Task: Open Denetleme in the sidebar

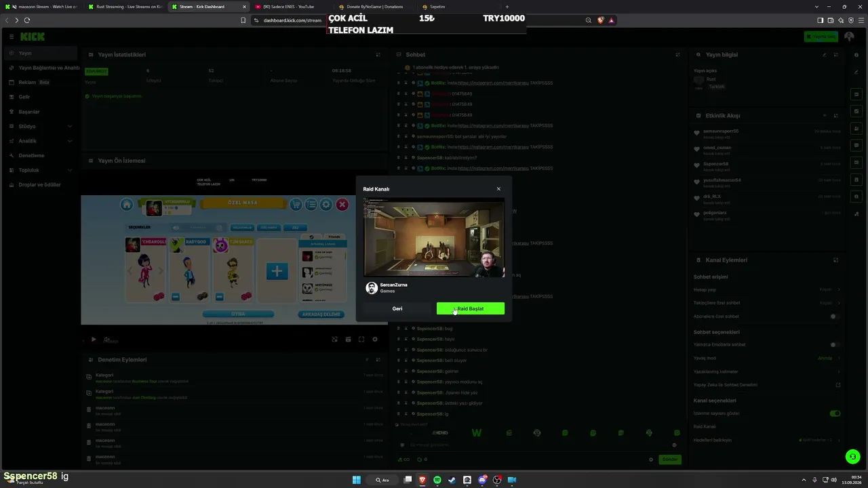Action: [x=31, y=155]
